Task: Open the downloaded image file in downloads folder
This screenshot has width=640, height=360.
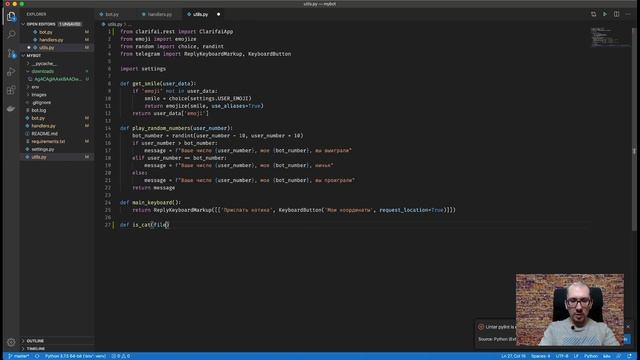Action: coord(58,79)
